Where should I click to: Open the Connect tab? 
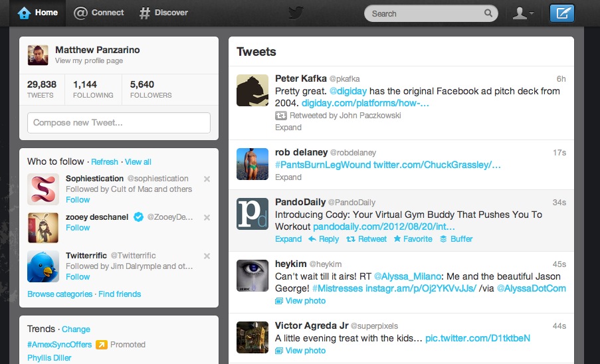99,13
